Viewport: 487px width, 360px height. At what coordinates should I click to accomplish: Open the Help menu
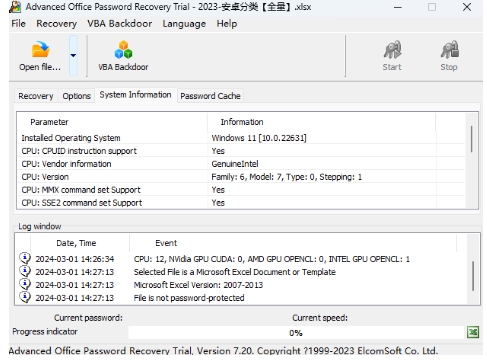(227, 24)
